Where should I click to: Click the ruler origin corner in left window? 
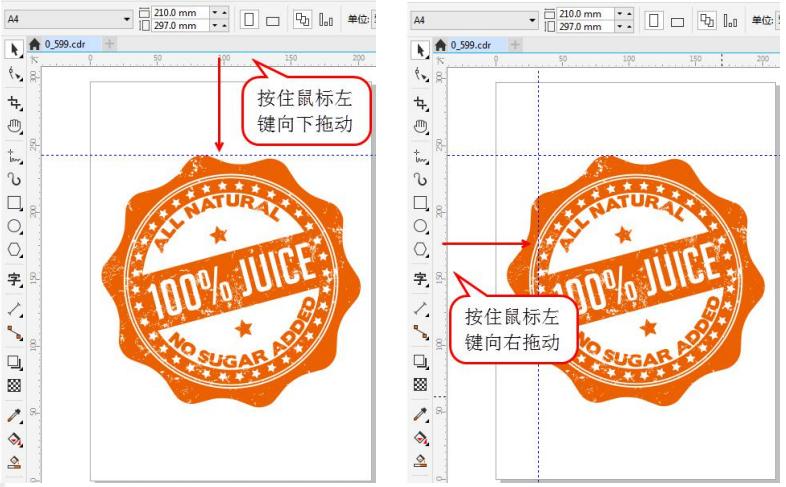pyautogui.click(x=35, y=60)
